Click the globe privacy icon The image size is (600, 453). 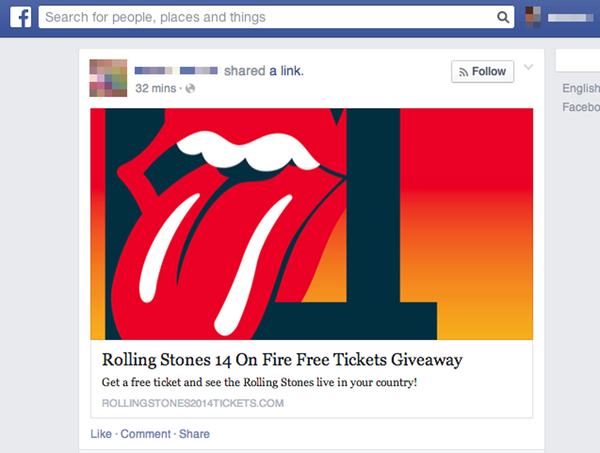[x=191, y=88]
